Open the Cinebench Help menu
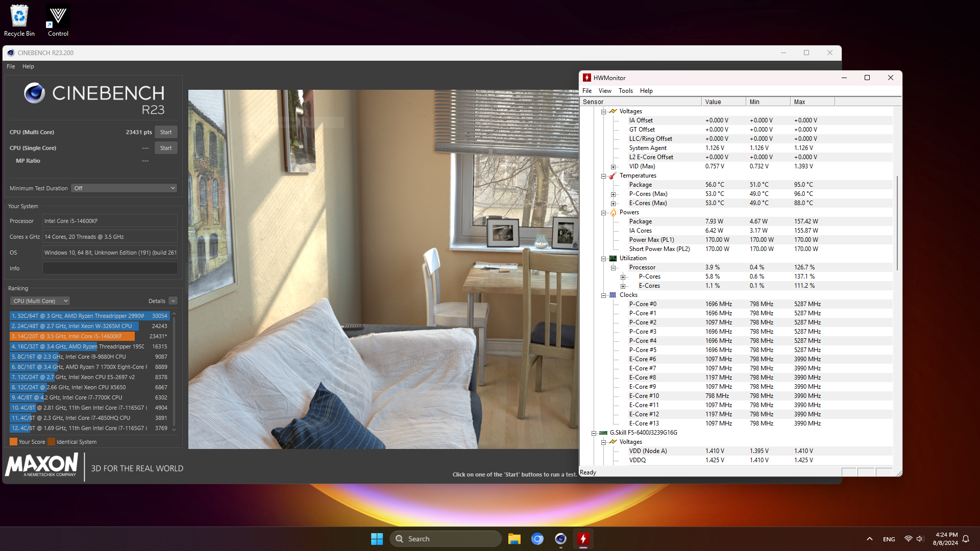Screen dimensions: 980x551 (x=28, y=66)
